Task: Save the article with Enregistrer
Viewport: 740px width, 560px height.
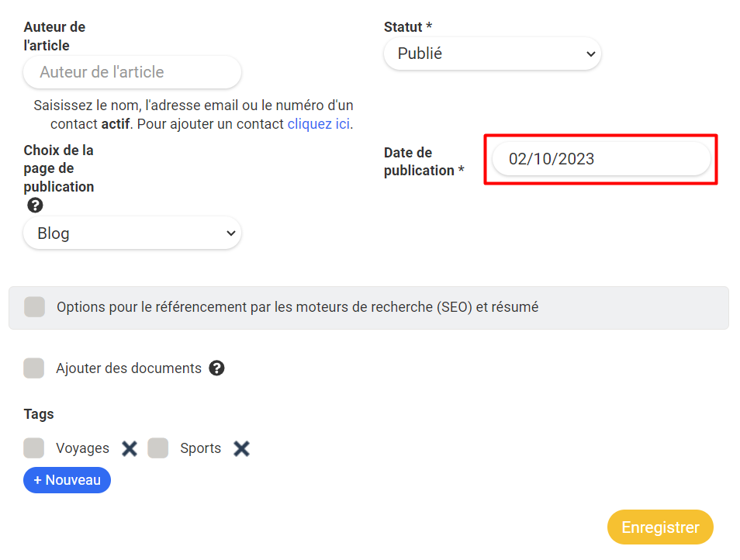Action: [660, 527]
